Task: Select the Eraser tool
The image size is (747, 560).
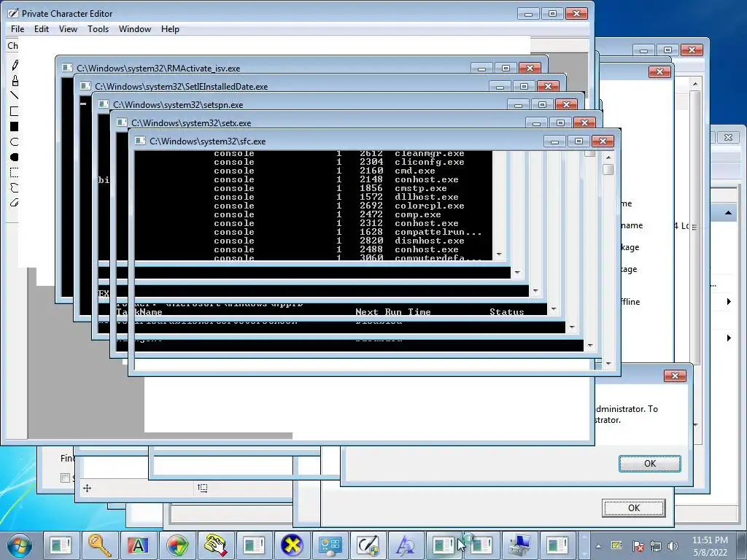Action: (15, 203)
